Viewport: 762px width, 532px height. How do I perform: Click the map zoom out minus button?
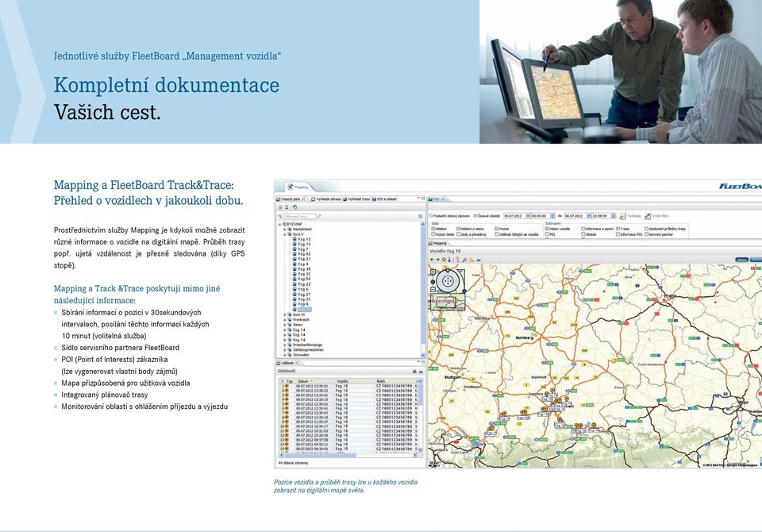click(x=433, y=290)
